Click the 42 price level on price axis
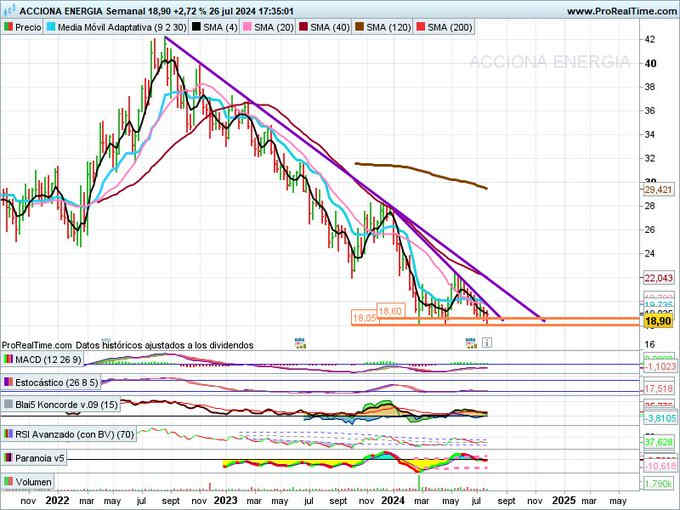The width and height of the screenshot is (680, 510). coord(650,39)
